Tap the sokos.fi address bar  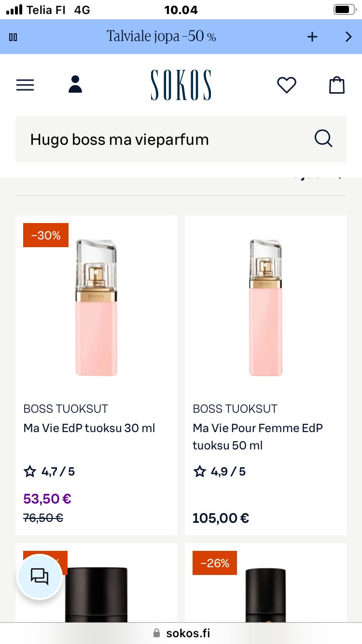pyautogui.click(x=181, y=633)
